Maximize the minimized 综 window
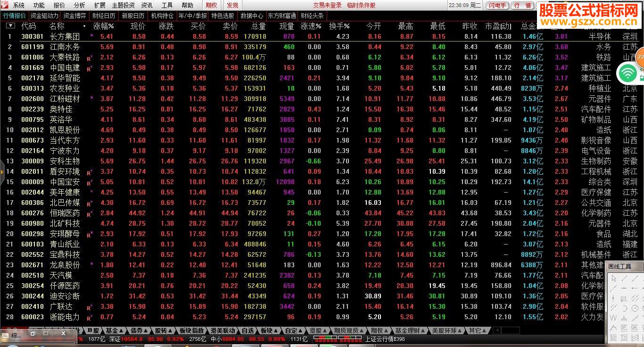Image resolution: width=644 pixels, height=347 pixels. 46,333
